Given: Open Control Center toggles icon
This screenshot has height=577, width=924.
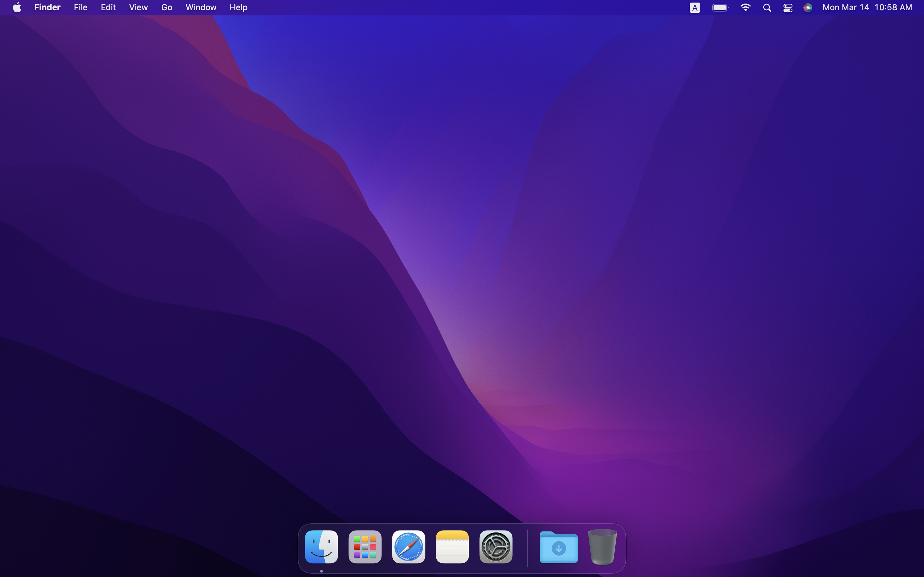Looking at the screenshot, I should pyautogui.click(x=788, y=8).
